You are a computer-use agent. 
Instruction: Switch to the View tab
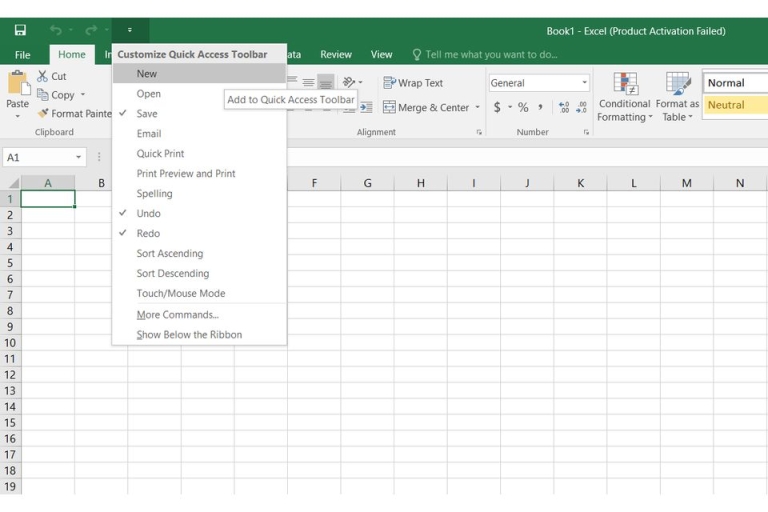(381, 54)
